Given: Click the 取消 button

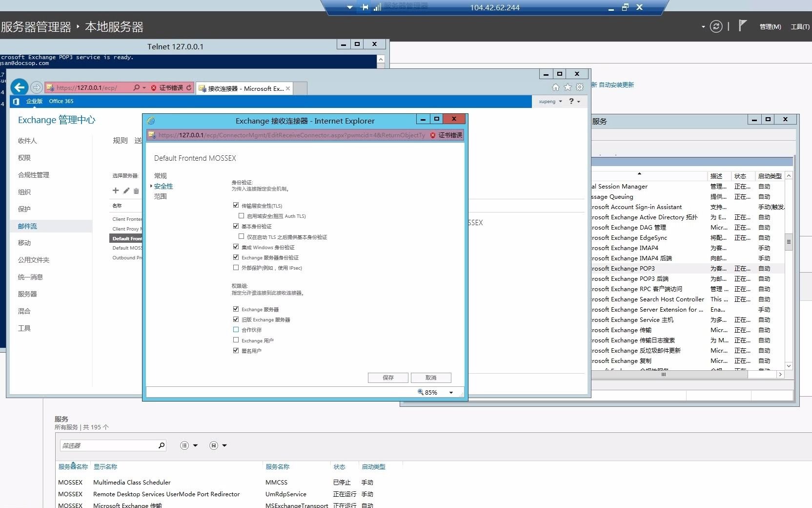Looking at the screenshot, I should [431, 378].
